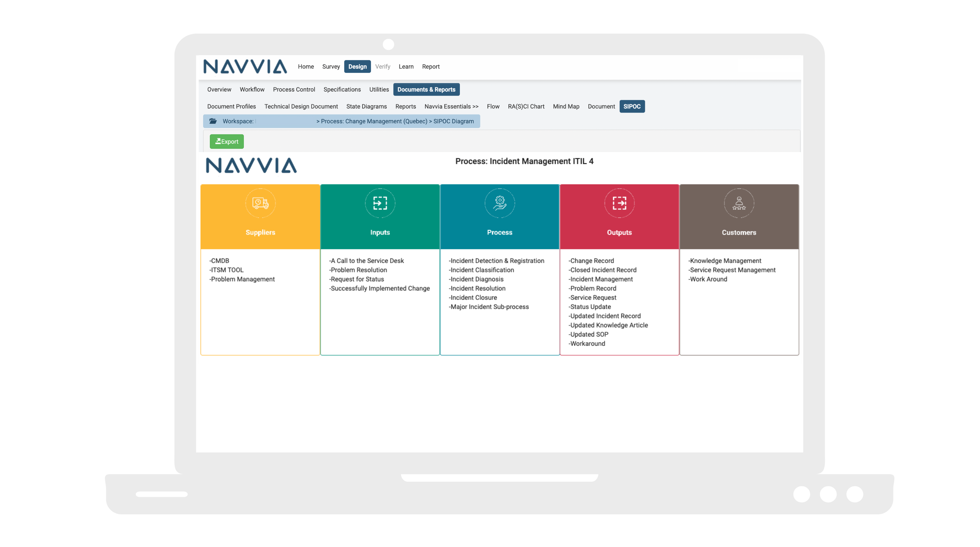Switch to the SIPOC tab
Image resolution: width=980 pixels, height=547 pixels.
pos(632,106)
